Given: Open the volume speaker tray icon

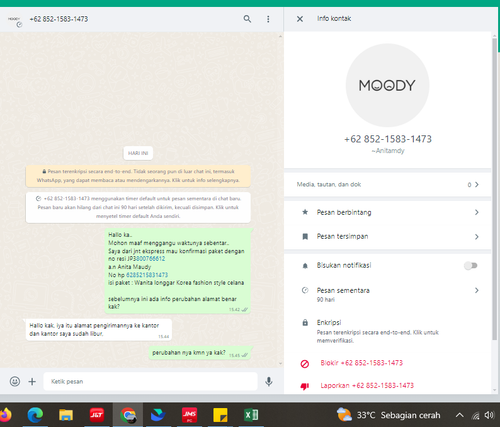Looking at the screenshot, I should click(489, 415).
